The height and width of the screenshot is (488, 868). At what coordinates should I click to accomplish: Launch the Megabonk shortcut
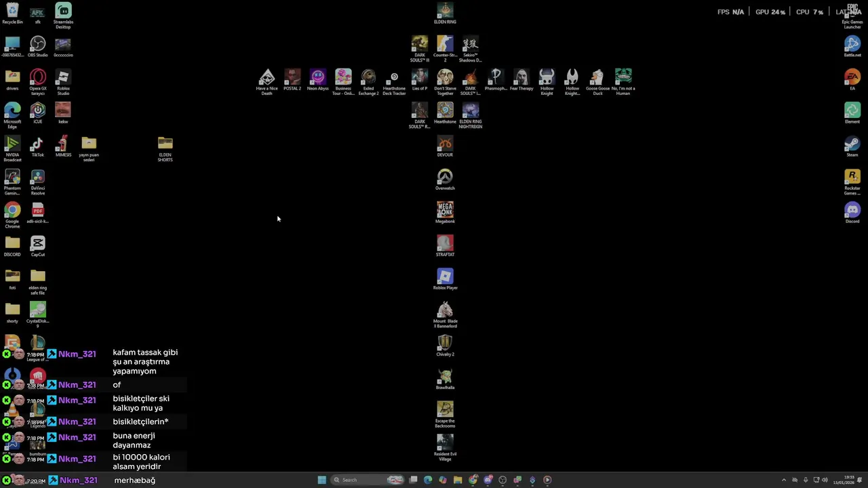coord(445,213)
